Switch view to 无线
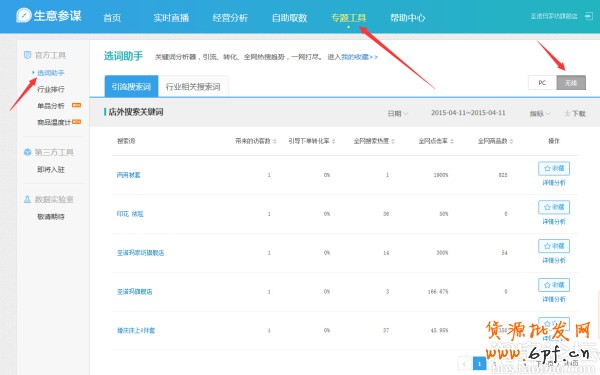 [x=571, y=83]
